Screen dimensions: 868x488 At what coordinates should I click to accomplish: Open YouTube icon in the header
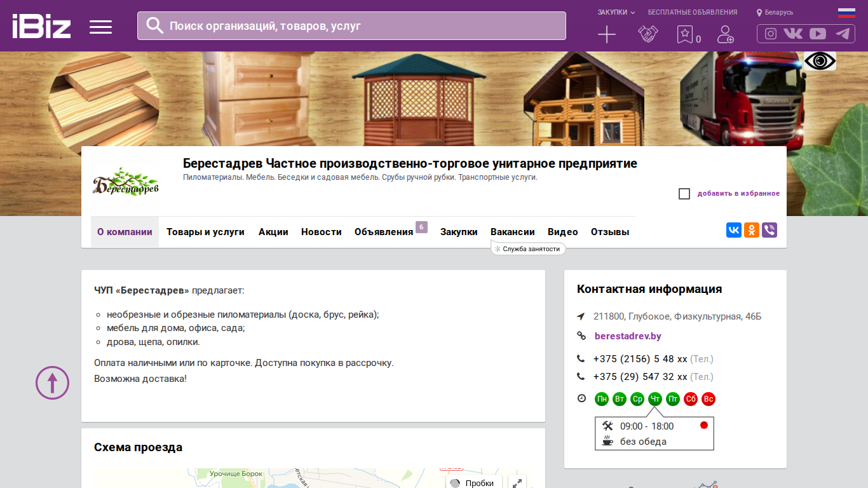[818, 34]
